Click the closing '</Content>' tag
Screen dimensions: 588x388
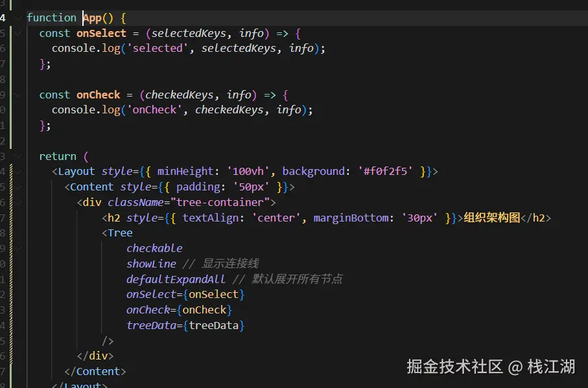pyautogui.click(x=95, y=371)
